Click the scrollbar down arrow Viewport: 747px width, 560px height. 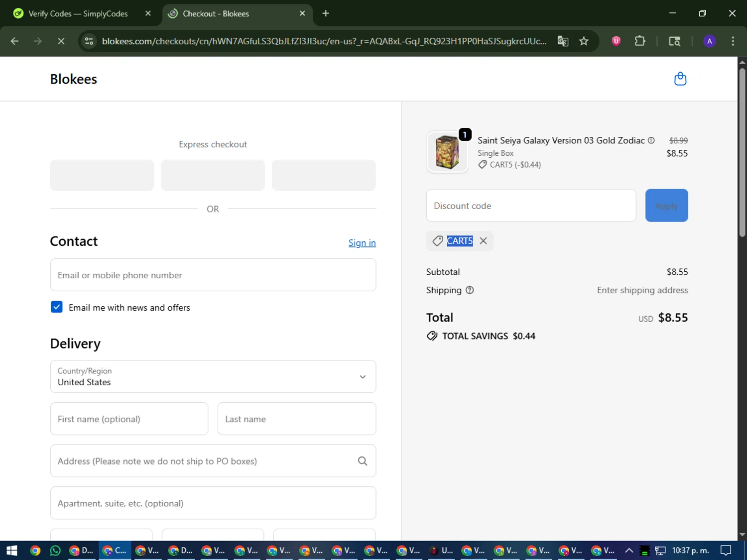coord(742,535)
